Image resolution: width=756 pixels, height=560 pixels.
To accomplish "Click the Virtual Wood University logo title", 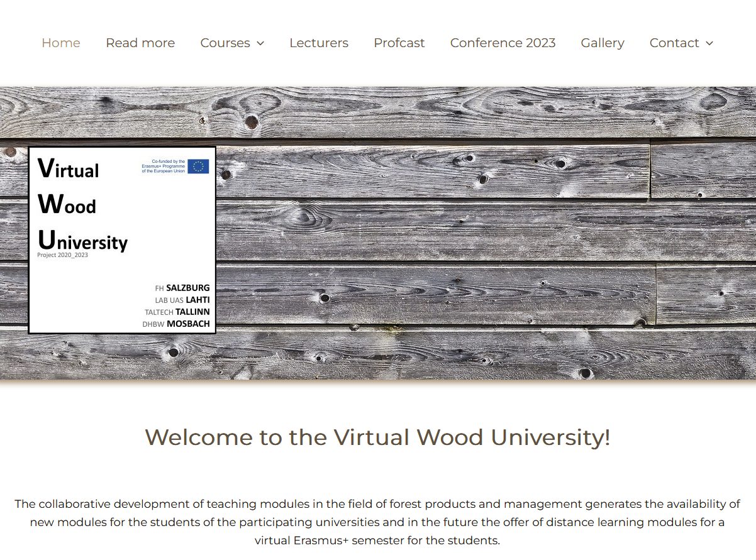I will 82,205.
